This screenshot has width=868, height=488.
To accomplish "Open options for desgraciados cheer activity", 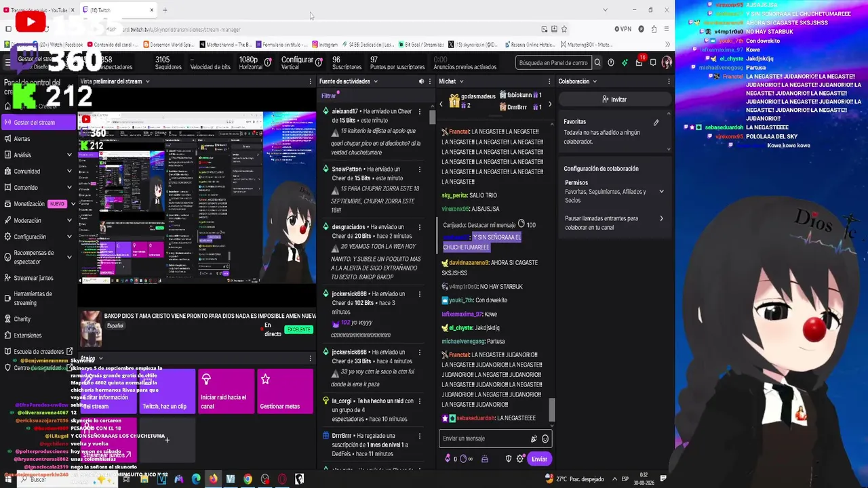I will [419, 227].
